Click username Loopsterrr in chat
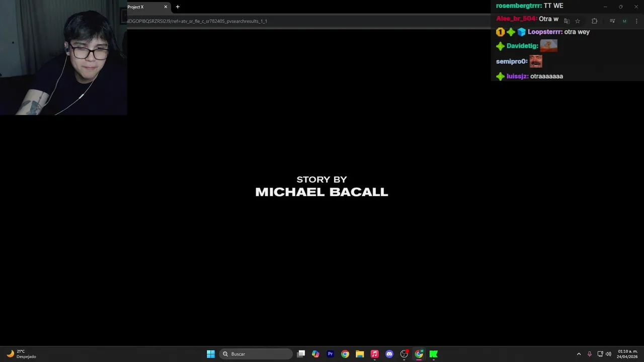Viewport: 644px width, 362px height. point(545,32)
